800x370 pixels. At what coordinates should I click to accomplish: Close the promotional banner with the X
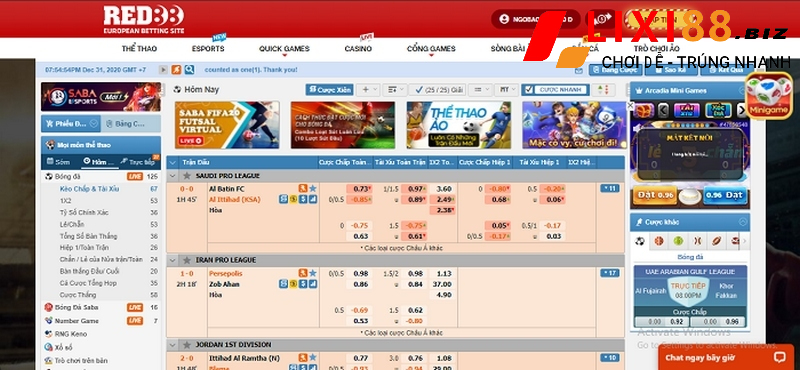[x=630, y=106]
